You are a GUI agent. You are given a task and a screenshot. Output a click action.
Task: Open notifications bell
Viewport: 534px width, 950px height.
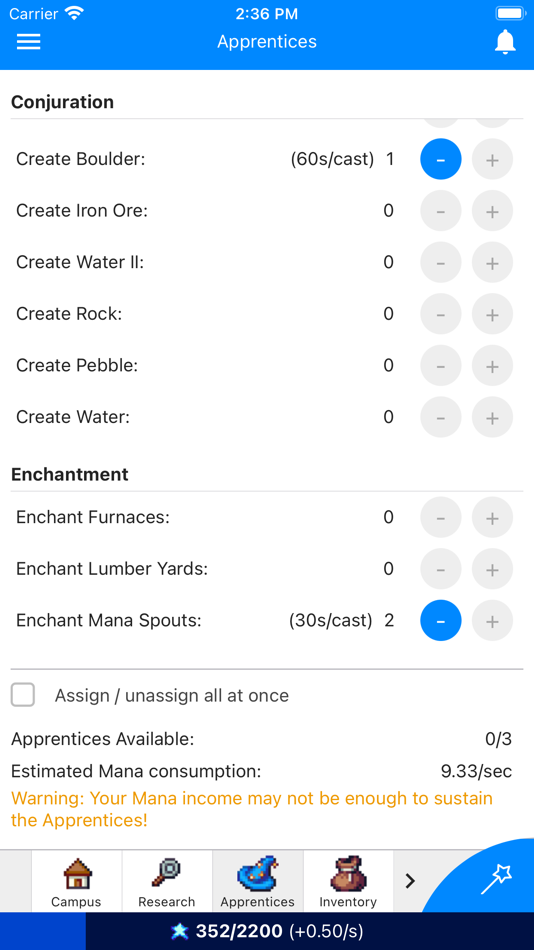point(505,42)
